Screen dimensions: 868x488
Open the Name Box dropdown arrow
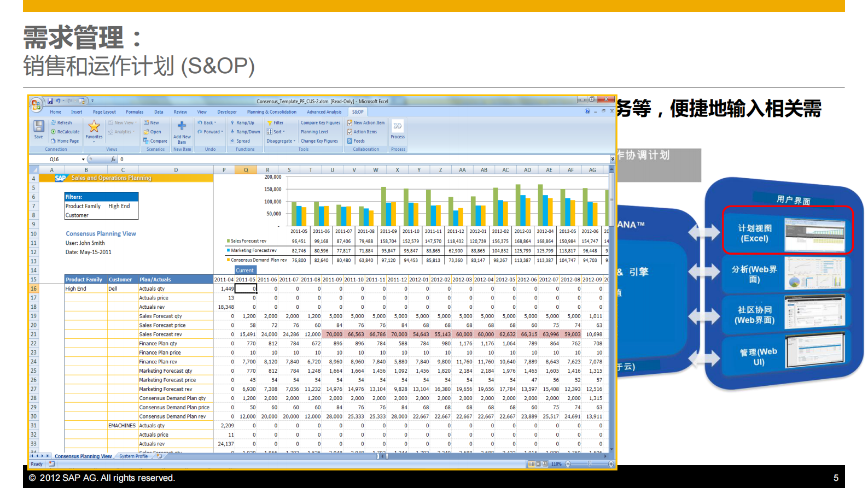[x=83, y=160]
